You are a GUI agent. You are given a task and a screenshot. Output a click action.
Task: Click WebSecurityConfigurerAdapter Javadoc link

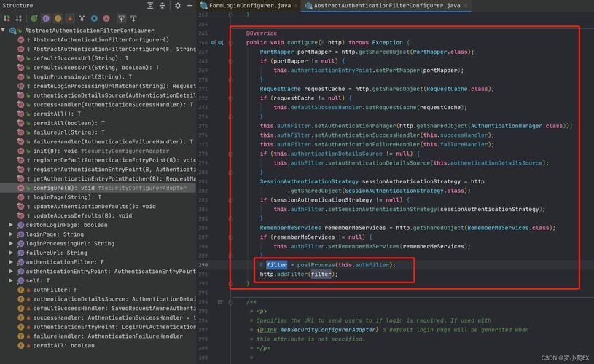pyautogui.click(x=329, y=330)
